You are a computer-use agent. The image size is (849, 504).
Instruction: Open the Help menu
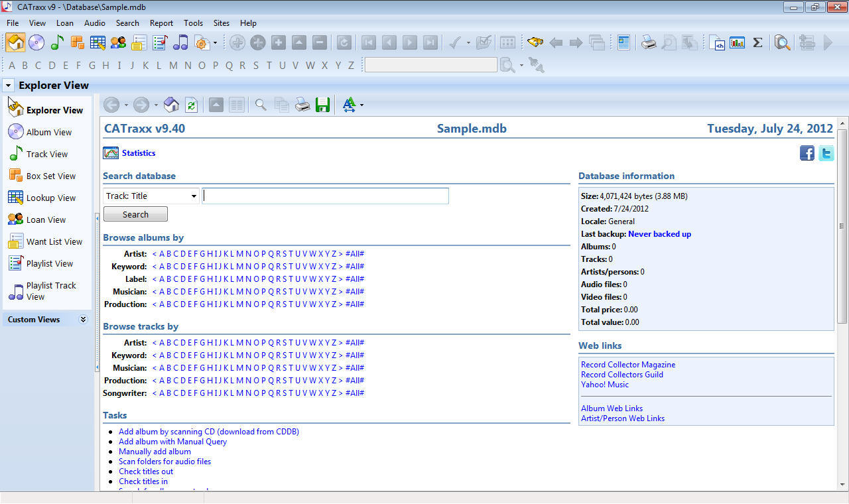point(248,23)
